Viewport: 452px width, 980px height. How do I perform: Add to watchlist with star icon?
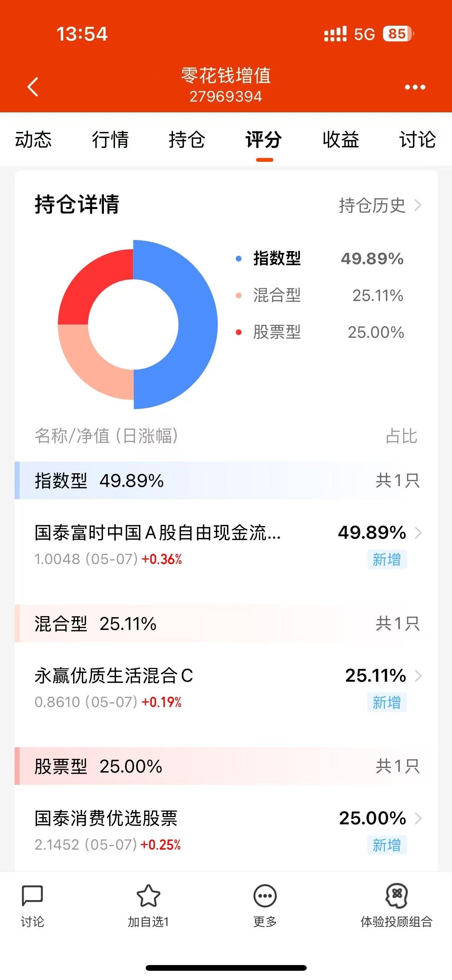click(x=148, y=895)
